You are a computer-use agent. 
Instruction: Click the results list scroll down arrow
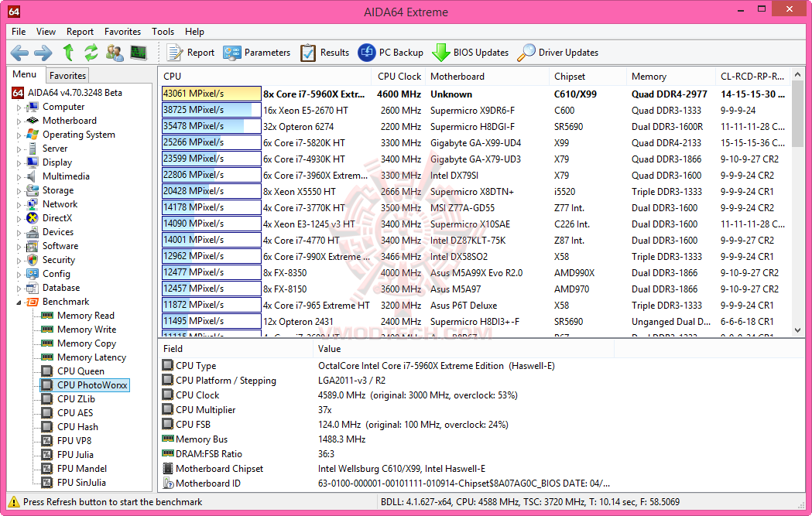click(x=797, y=330)
